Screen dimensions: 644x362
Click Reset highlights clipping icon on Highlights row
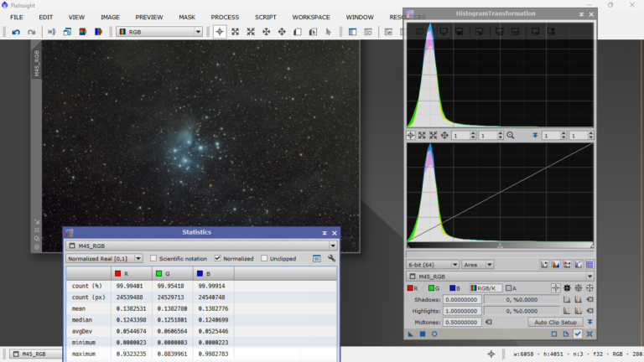pos(589,311)
